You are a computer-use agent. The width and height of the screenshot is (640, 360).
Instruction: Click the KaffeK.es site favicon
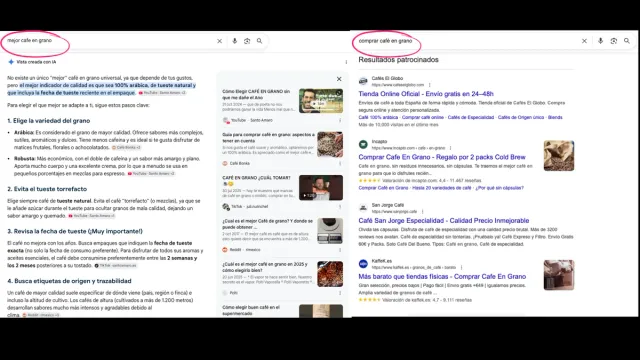click(363, 264)
